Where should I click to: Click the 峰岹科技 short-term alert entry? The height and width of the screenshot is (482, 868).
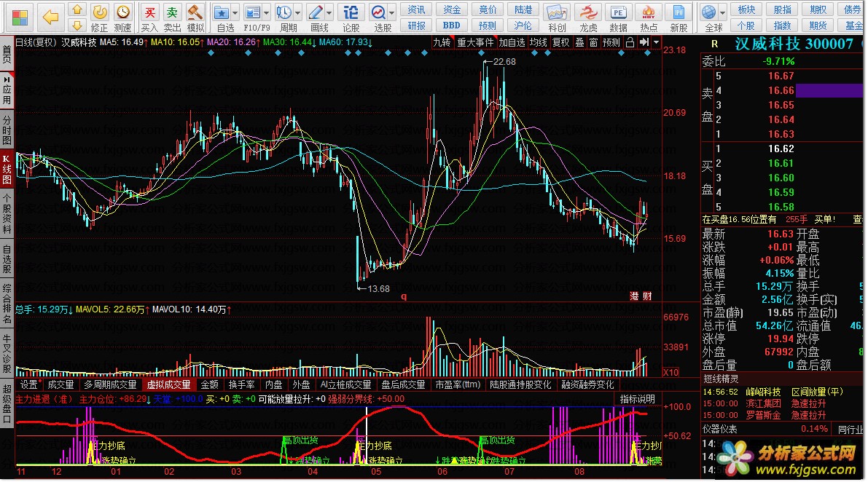coord(763,392)
